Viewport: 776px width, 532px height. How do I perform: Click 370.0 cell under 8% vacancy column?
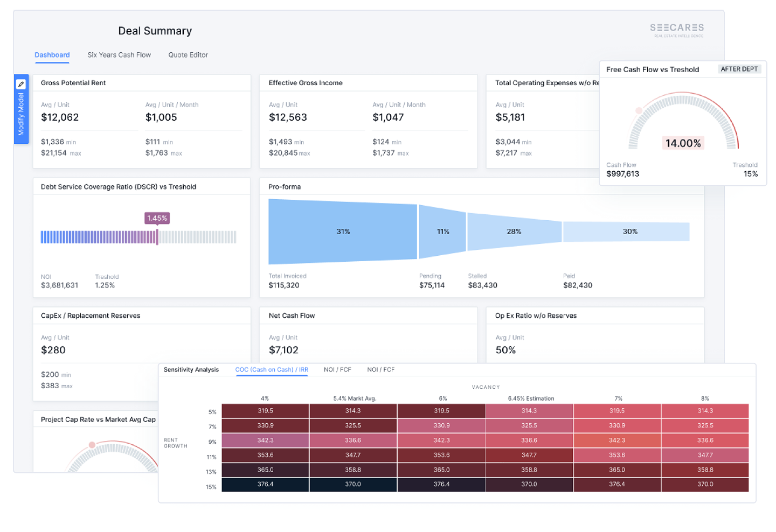point(705,485)
